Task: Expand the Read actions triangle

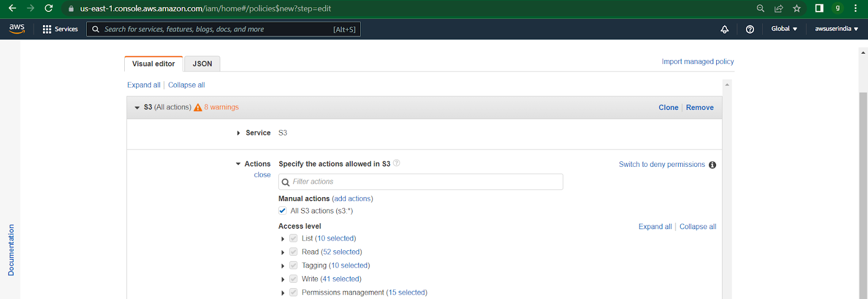Action: pyautogui.click(x=283, y=252)
